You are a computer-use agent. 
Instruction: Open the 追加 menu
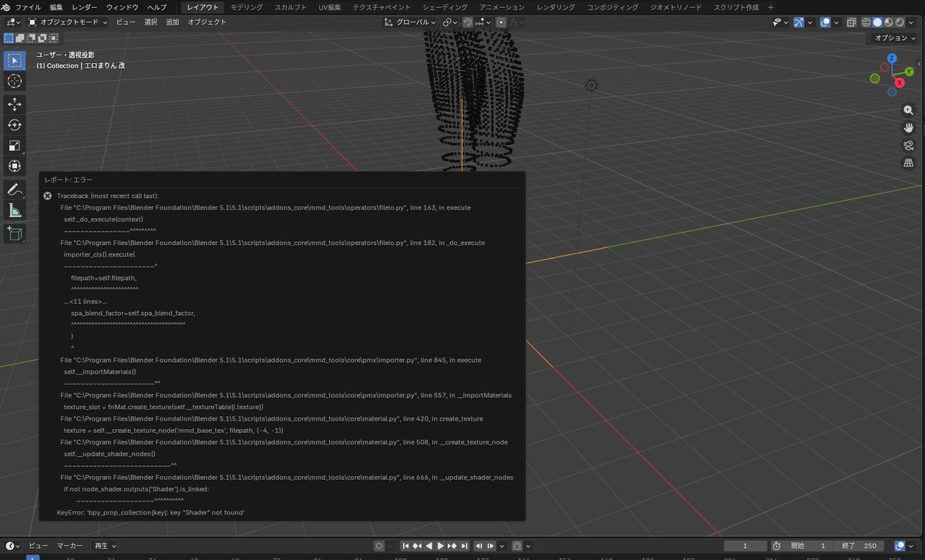click(173, 22)
